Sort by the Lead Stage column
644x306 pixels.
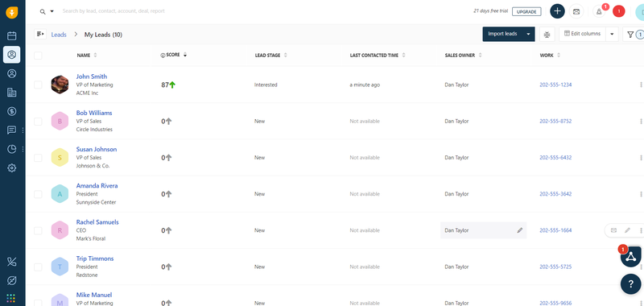(286, 55)
